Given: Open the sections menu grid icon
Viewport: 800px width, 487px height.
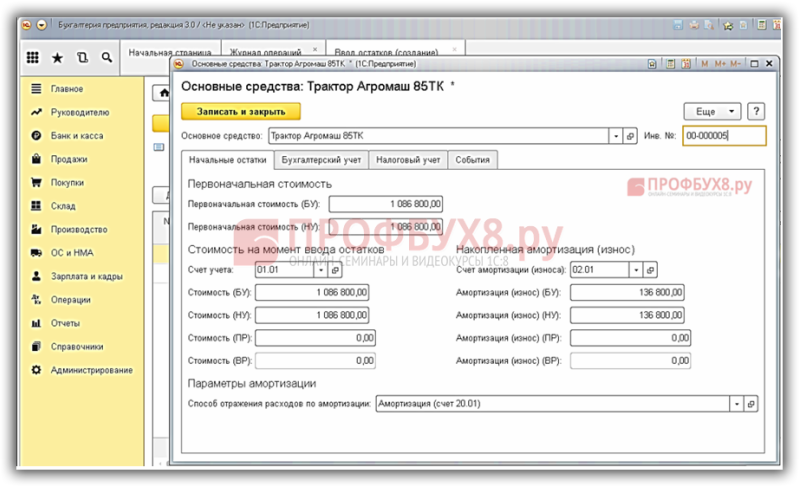Looking at the screenshot, I should tap(33, 58).
